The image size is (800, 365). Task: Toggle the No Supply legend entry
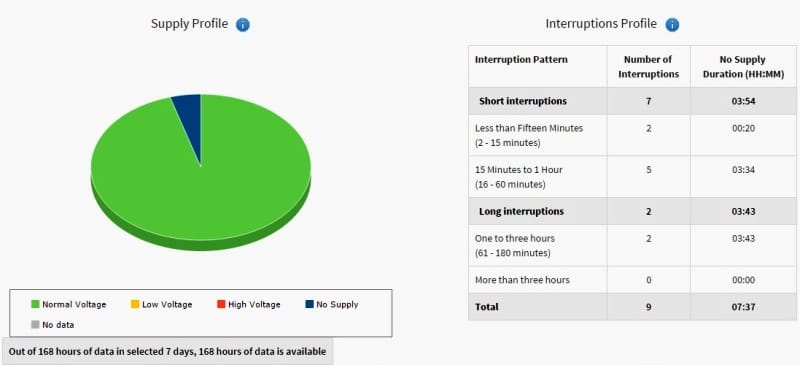[332, 304]
